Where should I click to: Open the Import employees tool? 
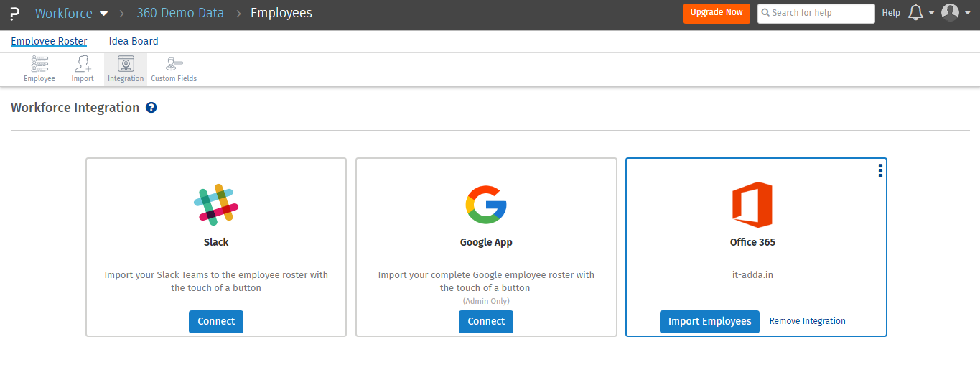click(x=83, y=69)
